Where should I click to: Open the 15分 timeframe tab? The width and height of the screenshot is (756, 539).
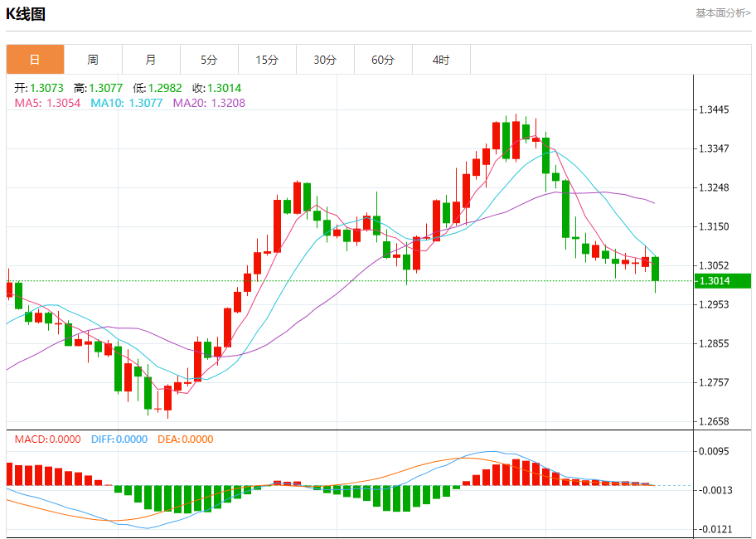coord(267,60)
